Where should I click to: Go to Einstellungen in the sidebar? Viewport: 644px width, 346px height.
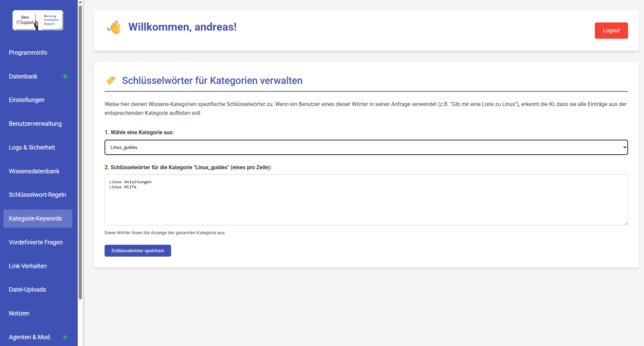(x=26, y=100)
